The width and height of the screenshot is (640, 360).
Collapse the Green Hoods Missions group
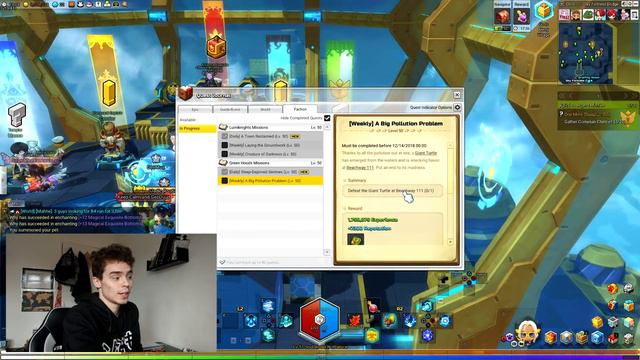tap(270, 163)
